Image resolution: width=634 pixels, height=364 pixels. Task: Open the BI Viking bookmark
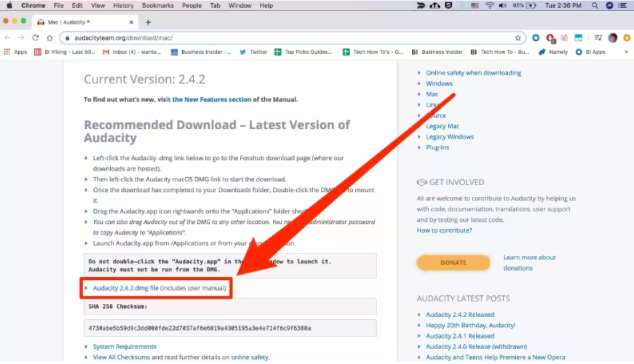tap(64, 52)
